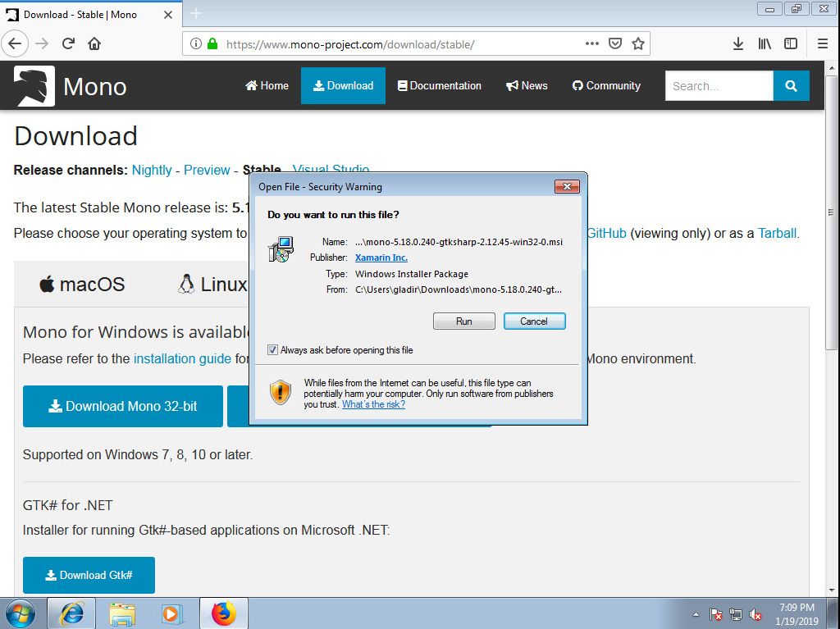The image size is (840, 629).
Task: Bookmark this page with the star
Action: click(637, 44)
